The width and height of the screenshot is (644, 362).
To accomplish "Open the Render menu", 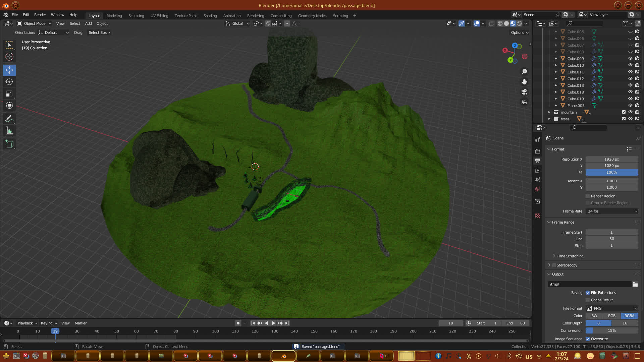I will (x=40, y=15).
